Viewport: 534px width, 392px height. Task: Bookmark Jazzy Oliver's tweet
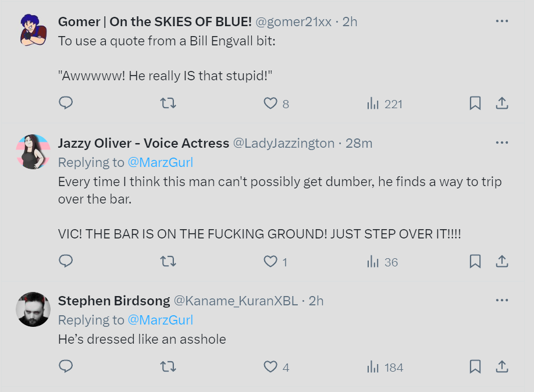[475, 262]
